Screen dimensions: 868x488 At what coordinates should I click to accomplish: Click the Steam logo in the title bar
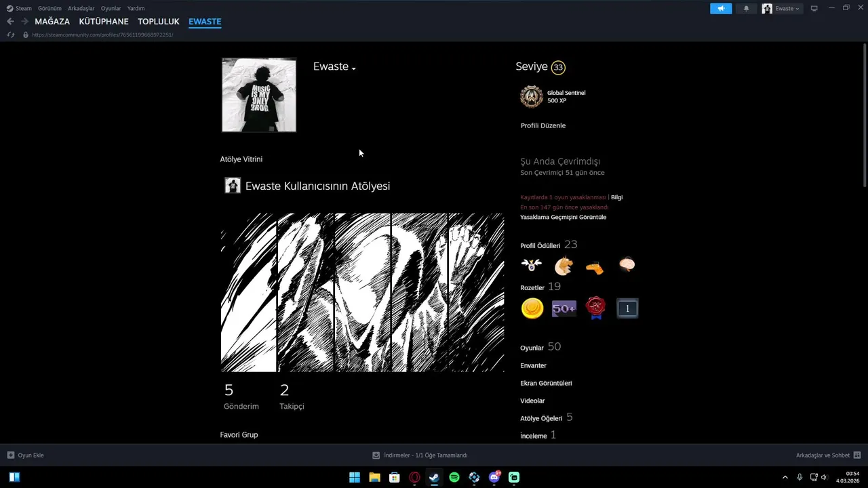click(9, 8)
